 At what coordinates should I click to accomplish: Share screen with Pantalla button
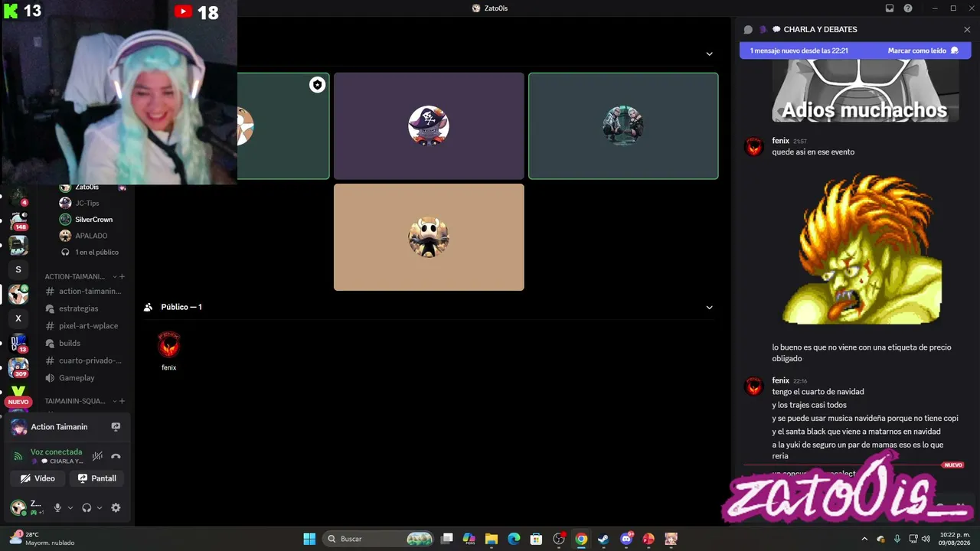click(98, 478)
